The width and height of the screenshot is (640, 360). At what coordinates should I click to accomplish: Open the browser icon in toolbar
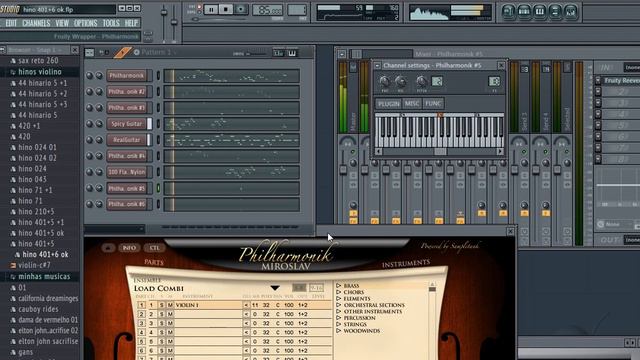tap(555, 11)
